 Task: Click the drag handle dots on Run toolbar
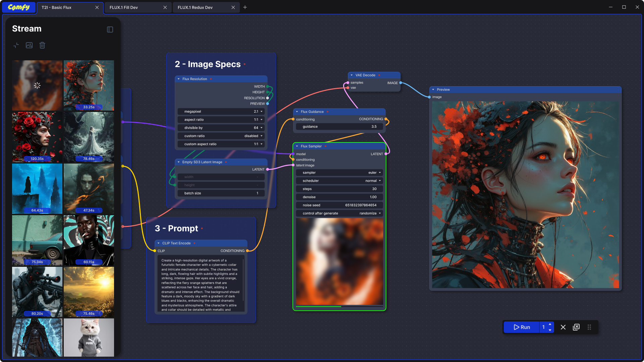(589, 327)
